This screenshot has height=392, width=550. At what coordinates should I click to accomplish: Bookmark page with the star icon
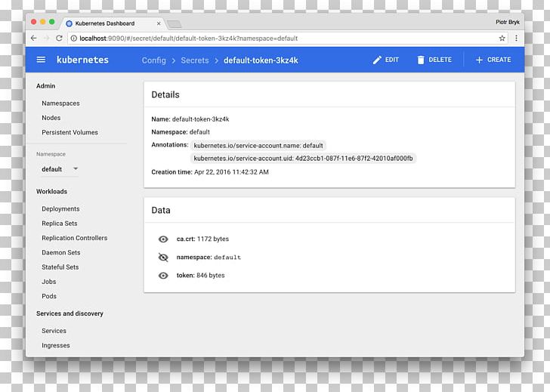pyautogui.click(x=502, y=39)
